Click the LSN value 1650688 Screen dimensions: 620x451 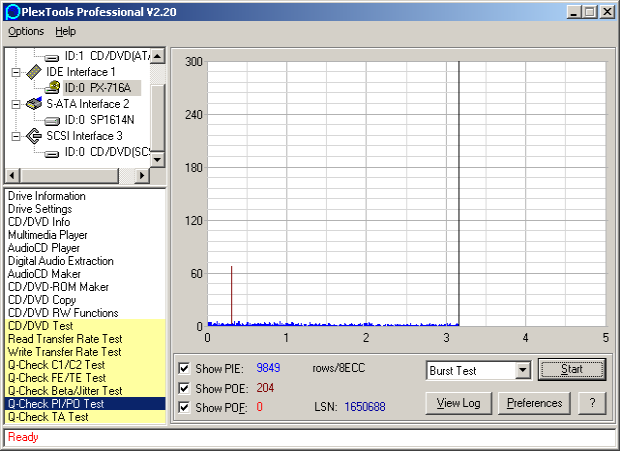[365, 407]
